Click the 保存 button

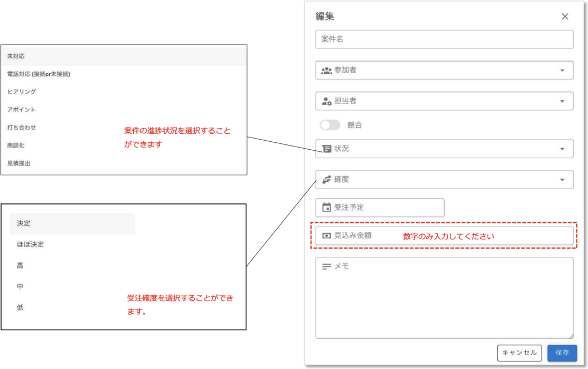[x=562, y=353]
